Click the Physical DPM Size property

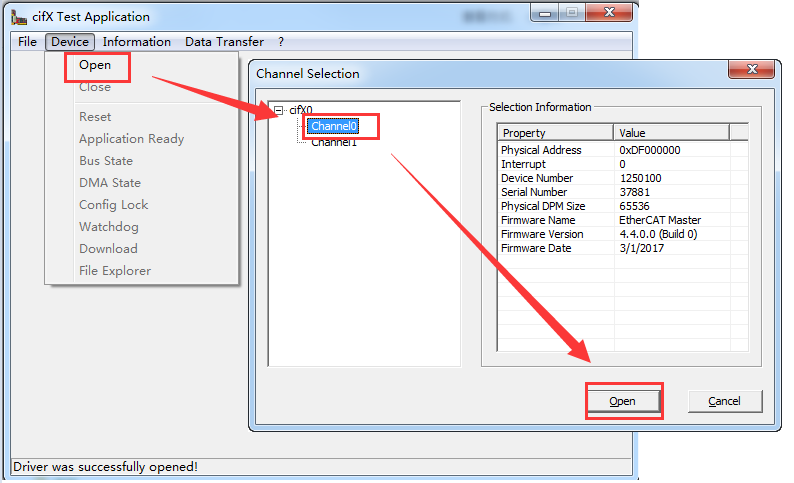coord(543,206)
